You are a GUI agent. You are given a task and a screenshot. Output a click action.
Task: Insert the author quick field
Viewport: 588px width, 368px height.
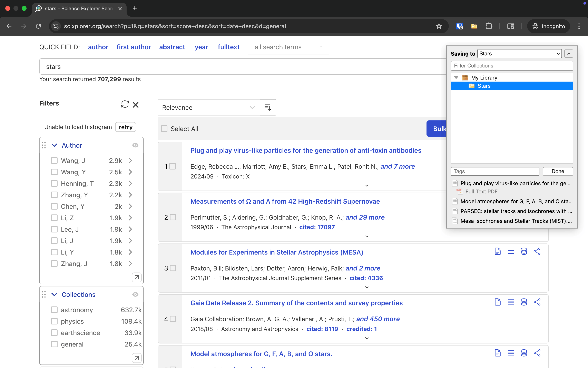pyautogui.click(x=98, y=47)
